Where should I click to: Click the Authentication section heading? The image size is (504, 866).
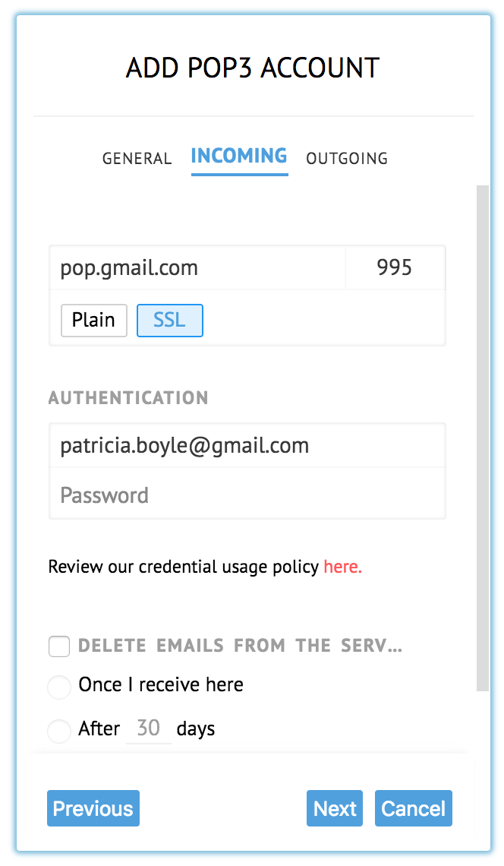click(128, 398)
